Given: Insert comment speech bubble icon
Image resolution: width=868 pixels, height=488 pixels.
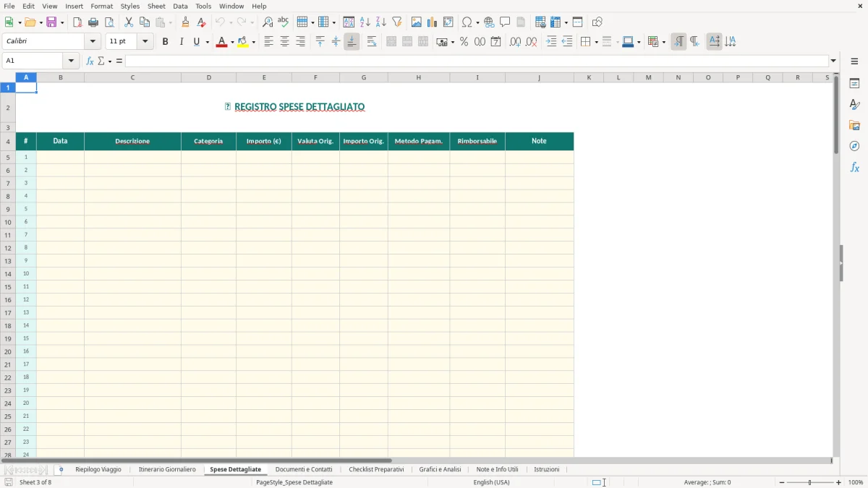Looking at the screenshot, I should pyautogui.click(x=505, y=22).
